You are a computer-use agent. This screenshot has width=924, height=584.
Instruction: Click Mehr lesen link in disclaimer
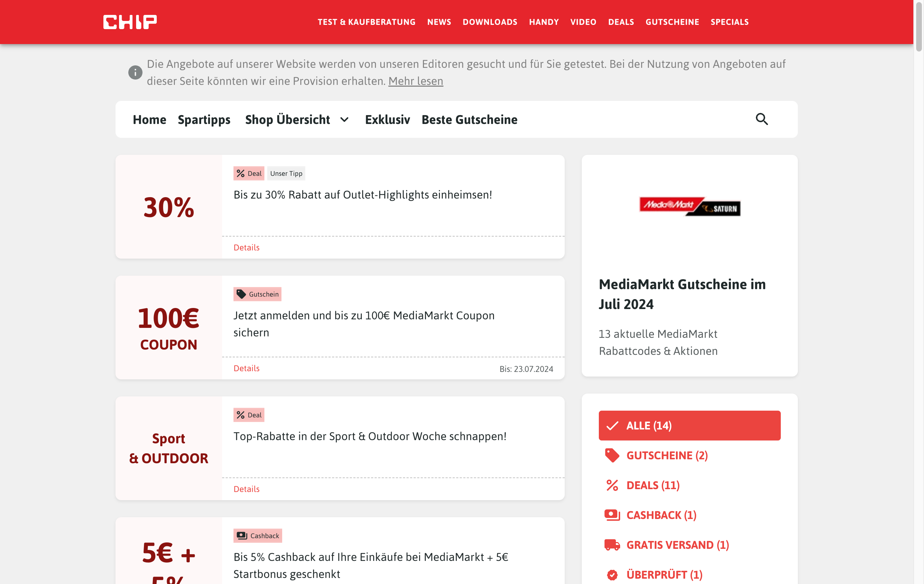tap(416, 80)
